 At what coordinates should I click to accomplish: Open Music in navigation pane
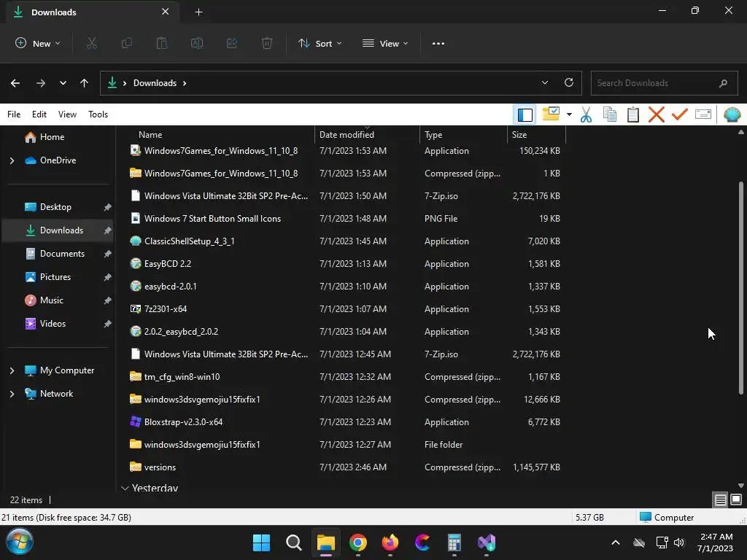[x=52, y=300]
